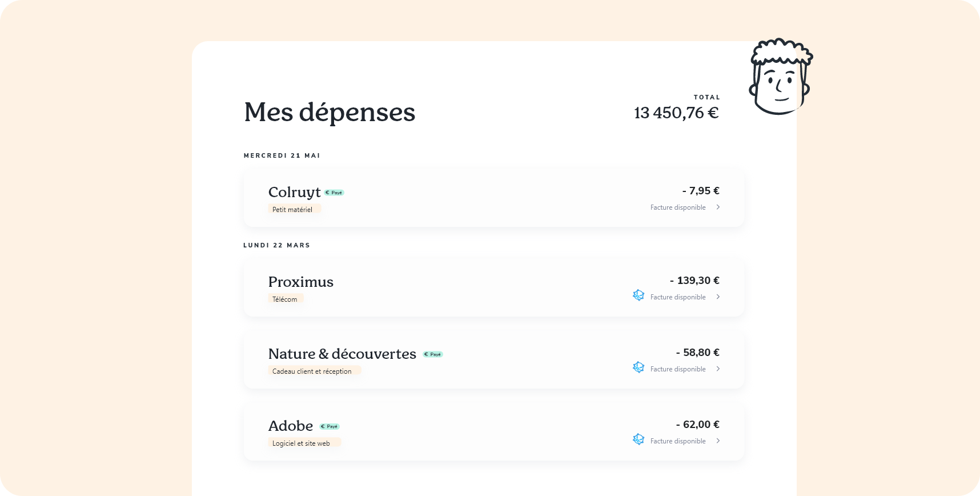Select the Télécom category tag
Screen dimensions: 980x496
click(x=285, y=299)
